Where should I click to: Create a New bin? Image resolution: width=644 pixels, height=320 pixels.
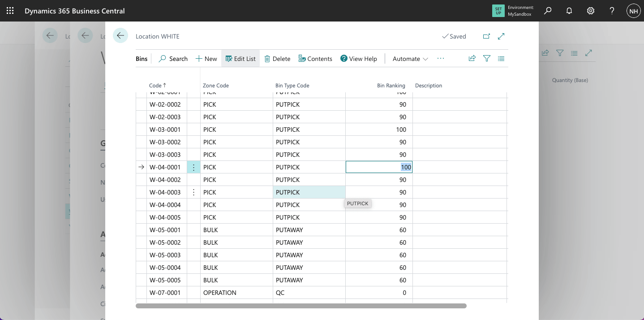(x=206, y=59)
